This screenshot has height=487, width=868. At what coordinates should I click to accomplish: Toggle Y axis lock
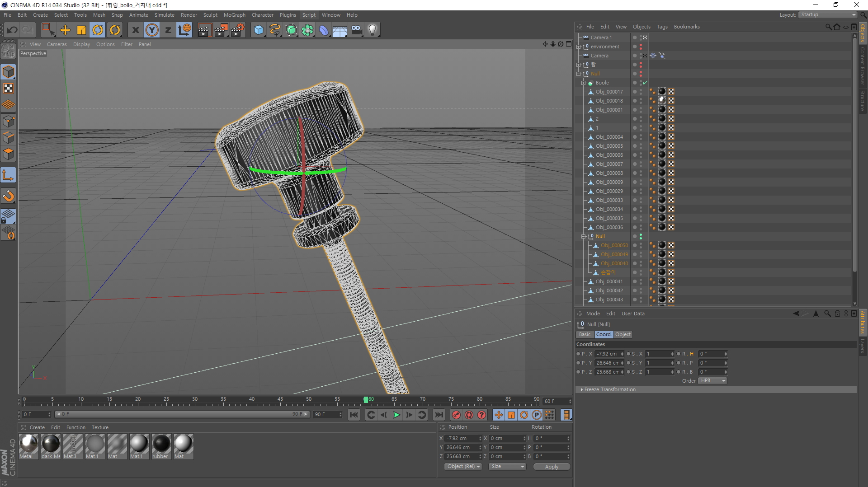point(152,30)
